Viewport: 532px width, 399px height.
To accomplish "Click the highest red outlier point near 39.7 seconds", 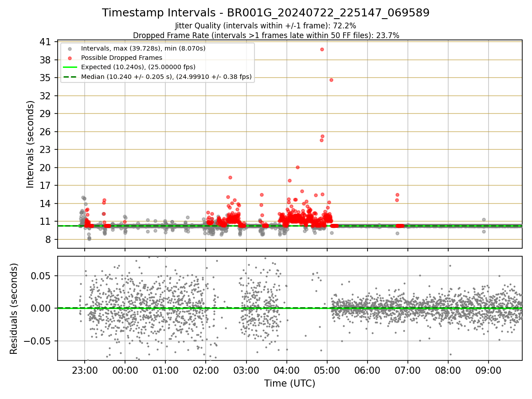I will point(322,49).
